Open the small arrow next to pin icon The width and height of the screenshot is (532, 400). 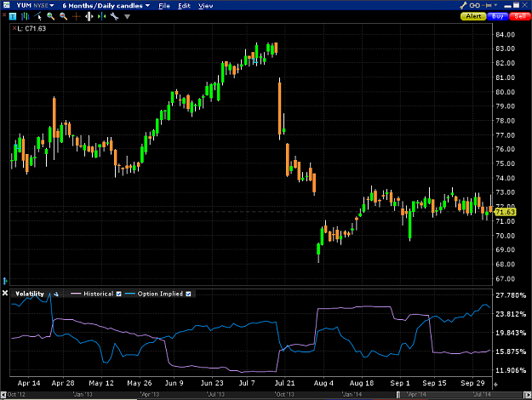[x=495, y=5]
